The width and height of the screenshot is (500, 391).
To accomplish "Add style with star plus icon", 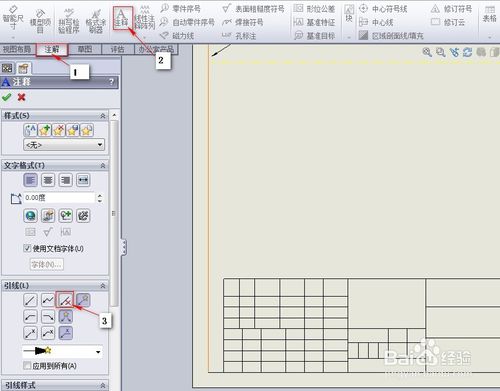I will 45,130.
